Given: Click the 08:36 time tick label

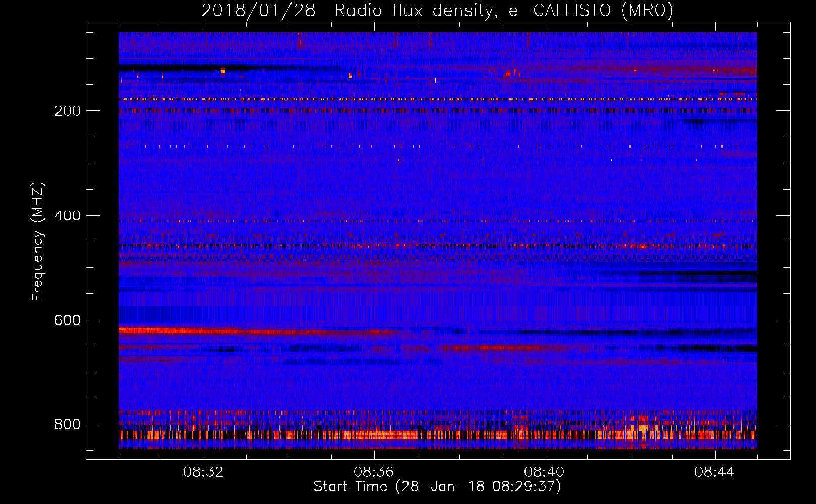Looking at the screenshot, I should click(x=374, y=472).
